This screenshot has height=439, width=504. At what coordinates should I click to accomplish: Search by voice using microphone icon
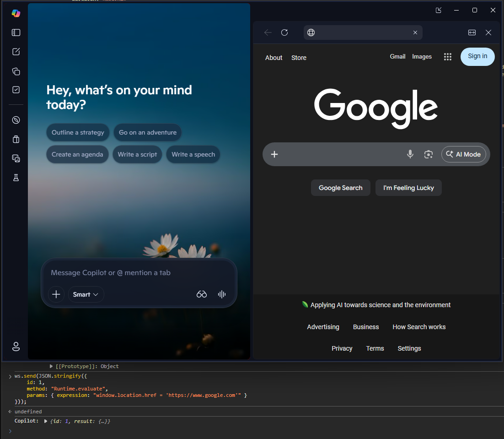tap(410, 154)
